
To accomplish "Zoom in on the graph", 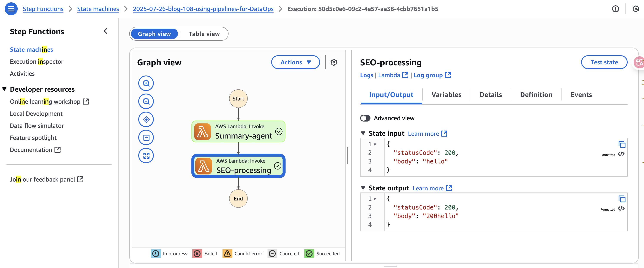I will (x=146, y=83).
